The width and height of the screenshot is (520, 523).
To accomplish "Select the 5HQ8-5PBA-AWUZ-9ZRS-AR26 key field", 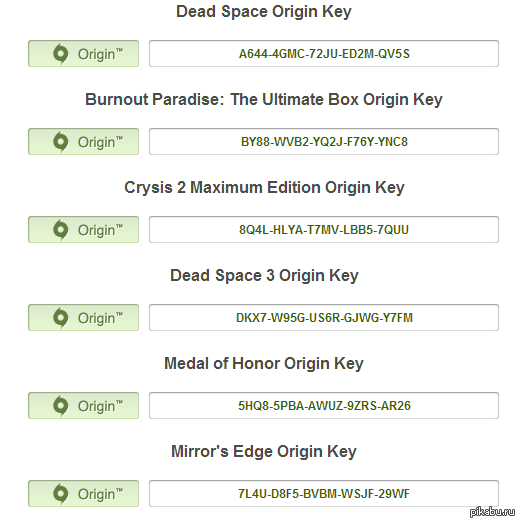I will click(324, 406).
